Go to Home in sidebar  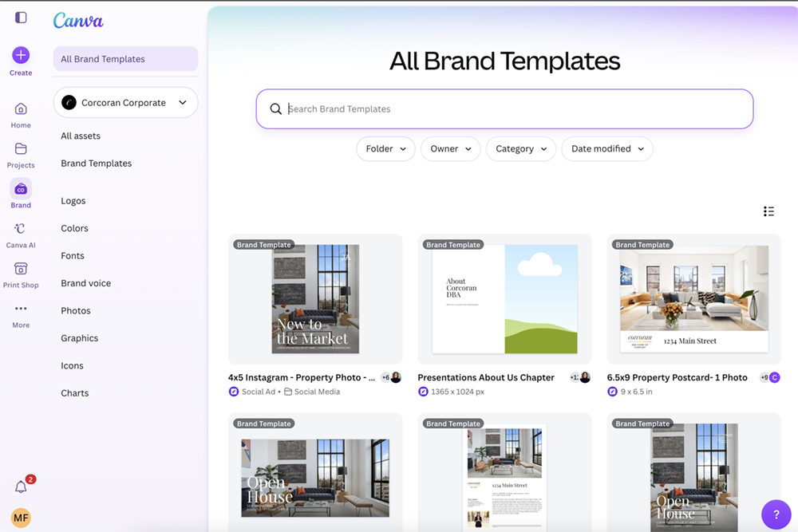21,115
